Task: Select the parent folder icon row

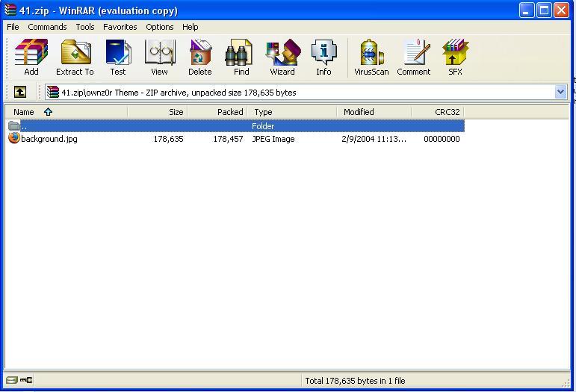Action: (x=14, y=125)
